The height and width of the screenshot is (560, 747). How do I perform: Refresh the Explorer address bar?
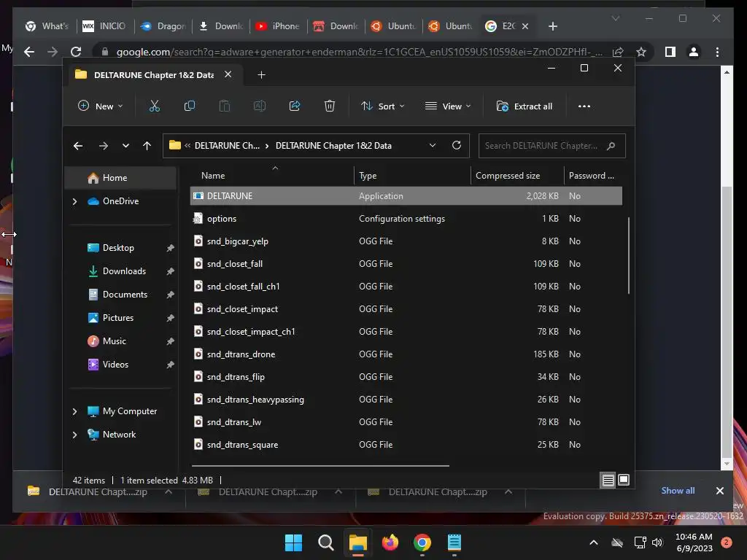pos(457,145)
